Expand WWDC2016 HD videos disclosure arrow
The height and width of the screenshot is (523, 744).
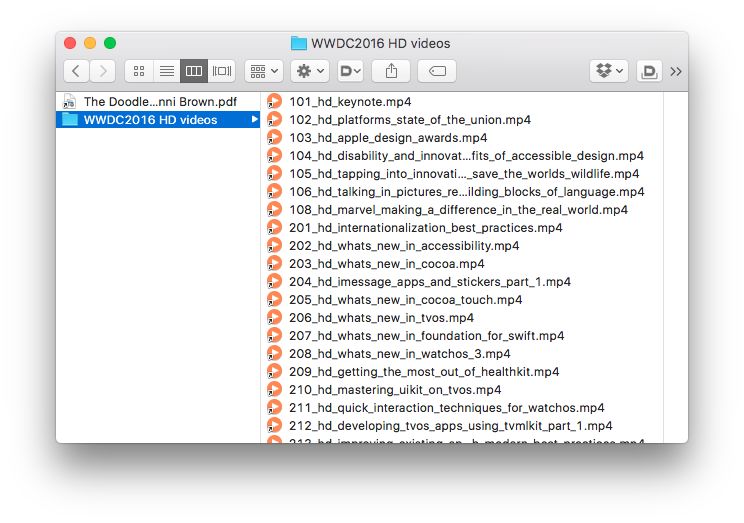254,120
